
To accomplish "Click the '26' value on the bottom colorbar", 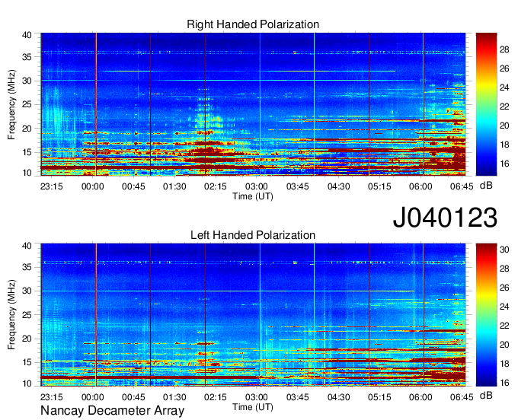I will click(x=504, y=288).
